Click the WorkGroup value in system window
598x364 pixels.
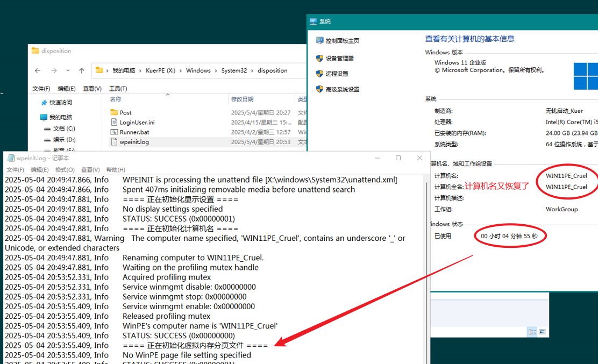click(x=561, y=209)
